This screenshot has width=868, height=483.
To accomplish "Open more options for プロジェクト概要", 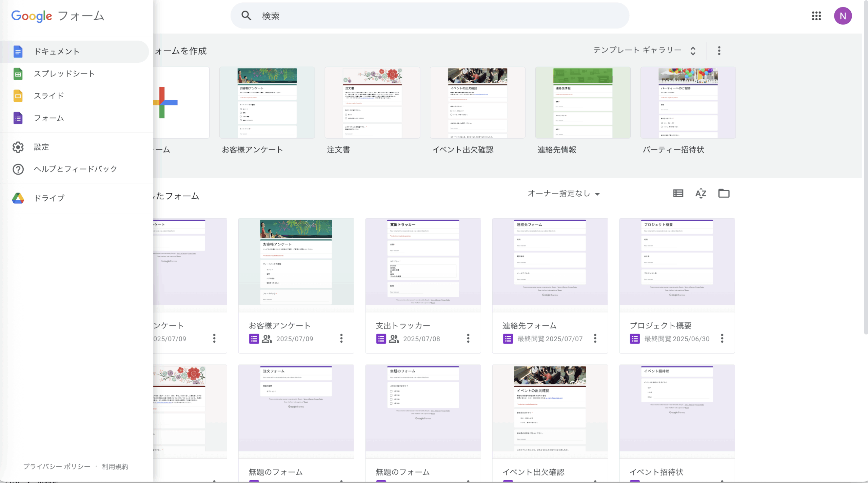I will point(722,338).
